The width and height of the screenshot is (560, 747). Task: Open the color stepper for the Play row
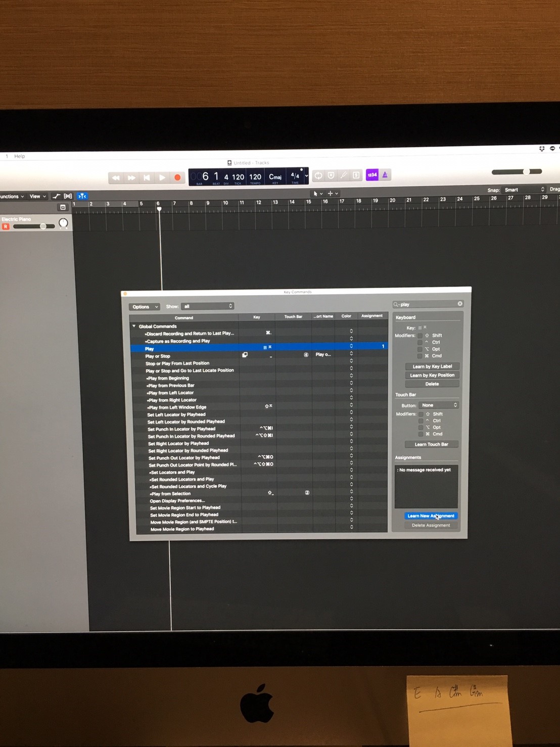pos(351,346)
